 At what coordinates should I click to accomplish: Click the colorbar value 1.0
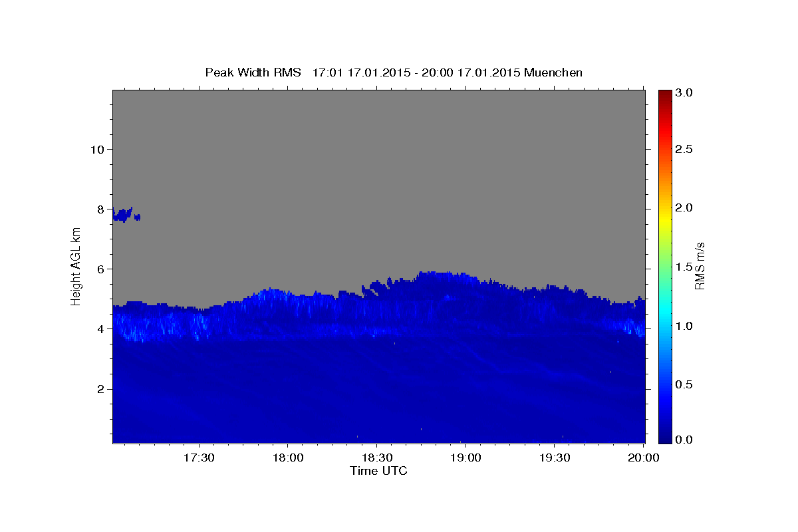point(684,326)
